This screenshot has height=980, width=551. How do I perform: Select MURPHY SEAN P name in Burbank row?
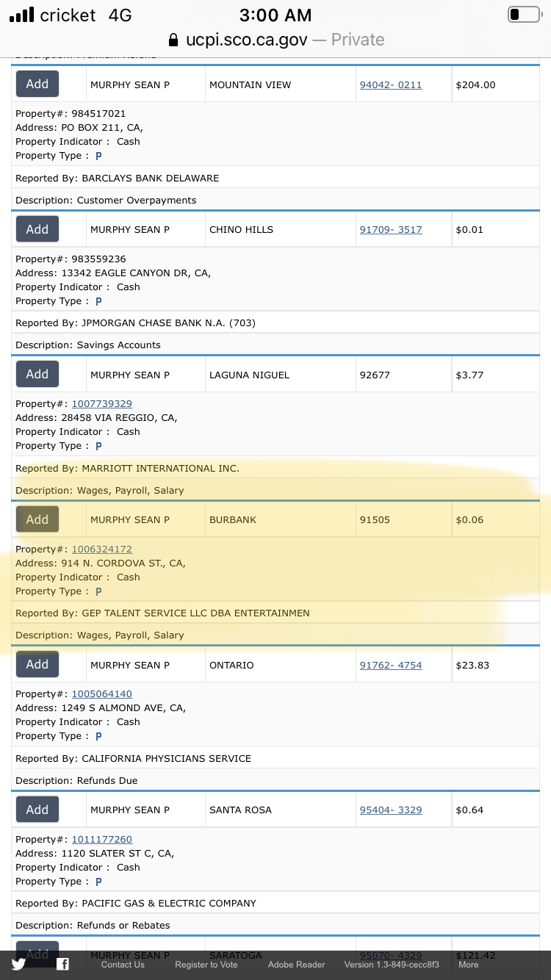click(130, 519)
